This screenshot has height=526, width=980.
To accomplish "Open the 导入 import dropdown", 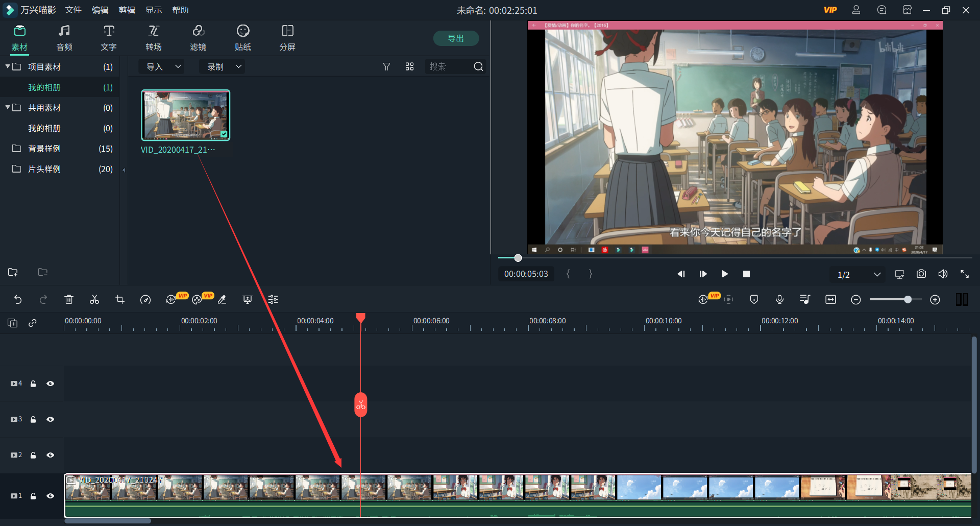I will (163, 67).
